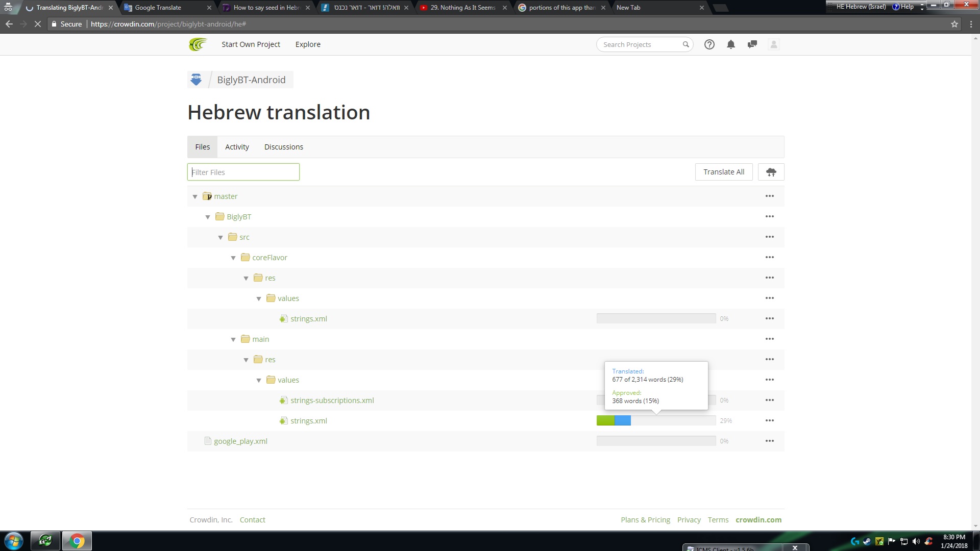The width and height of the screenshot is (980, 551).
Task: Open Start Own Project link
Action: (x=251, y=44)
